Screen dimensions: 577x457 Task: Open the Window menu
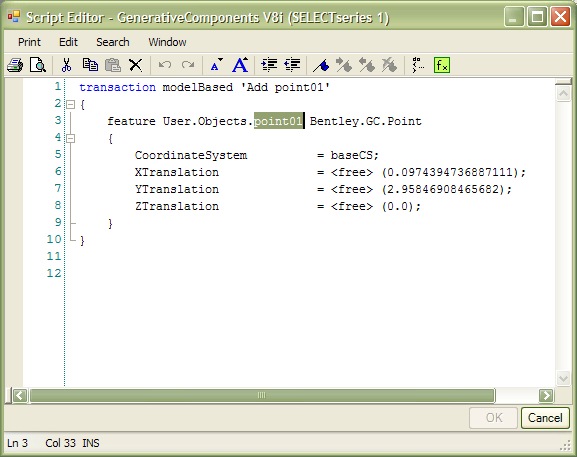pyautogui.click(x=167, y=42)
